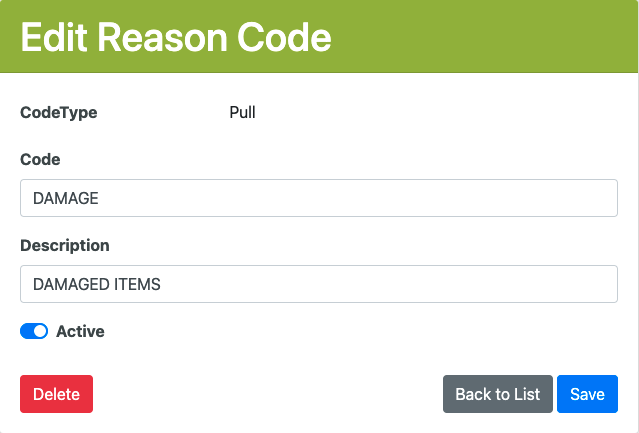Click the CodeType label
This screenshot has height=433, width=639.
(x=59, y=112)
